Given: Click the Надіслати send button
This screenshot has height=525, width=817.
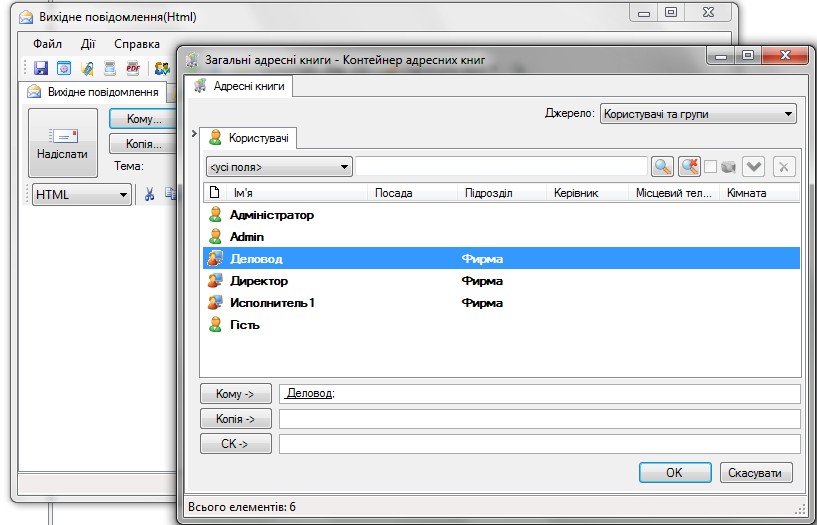Looking at the screenshot, I should click(x=62, y=143).
